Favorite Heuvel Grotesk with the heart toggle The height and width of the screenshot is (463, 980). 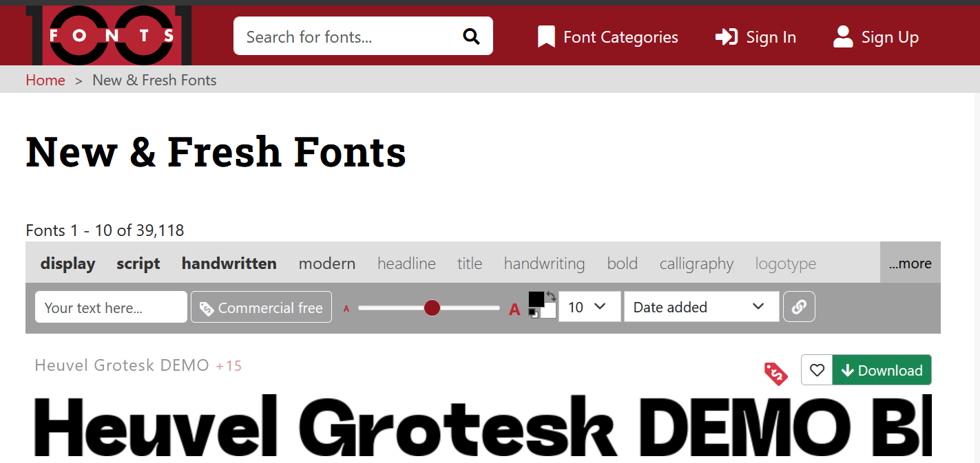click(x=817, y=369)
